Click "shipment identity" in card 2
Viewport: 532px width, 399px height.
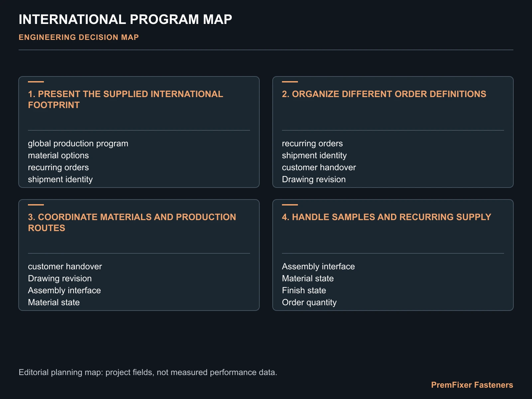coord(314,155)
